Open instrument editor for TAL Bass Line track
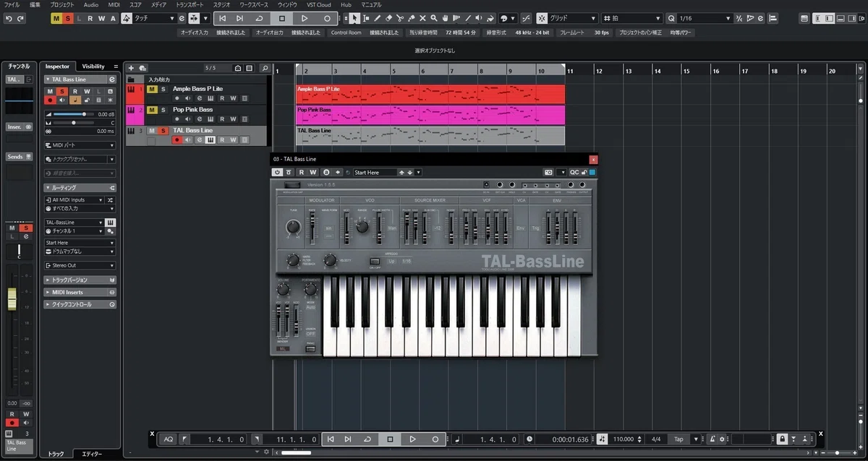Viewport: 868px width, 461px height. coord(210,139)
